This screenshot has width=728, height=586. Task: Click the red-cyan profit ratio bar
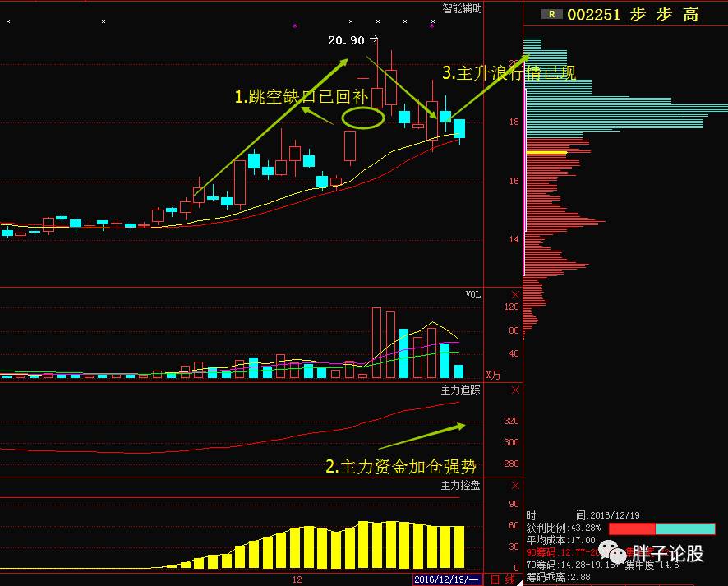(x=662, y=528)
